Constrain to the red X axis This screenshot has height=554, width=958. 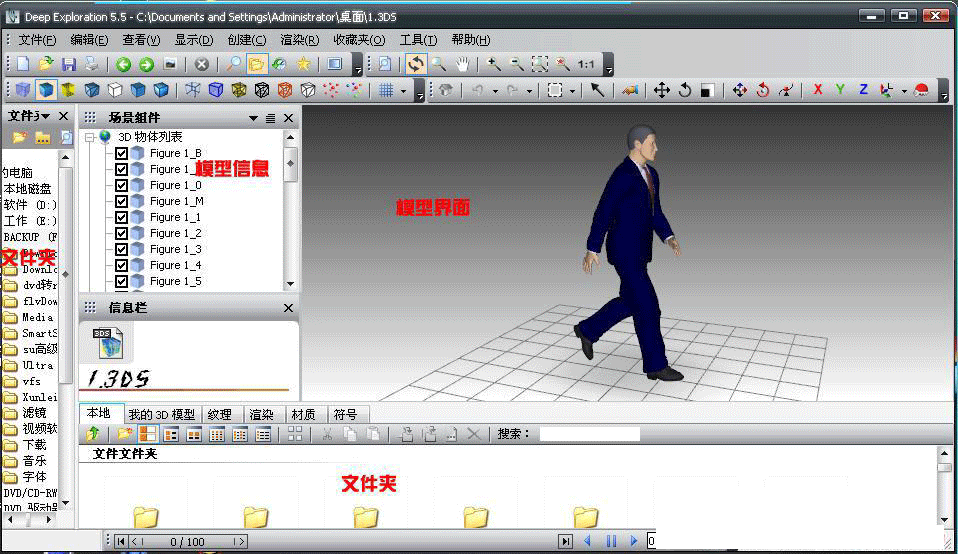[x=817, y=90]
